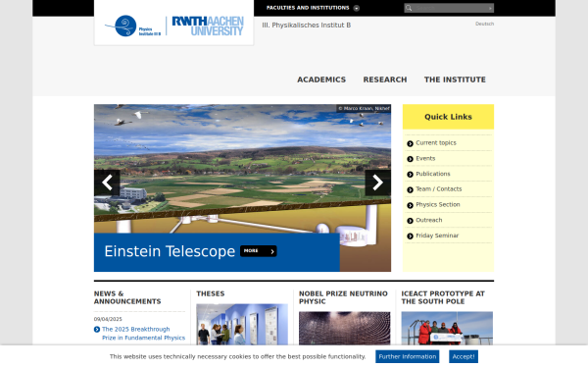This screenshot has height=368, width=588.
Task: Open Current topics quick link
Action: coord(436,143)
